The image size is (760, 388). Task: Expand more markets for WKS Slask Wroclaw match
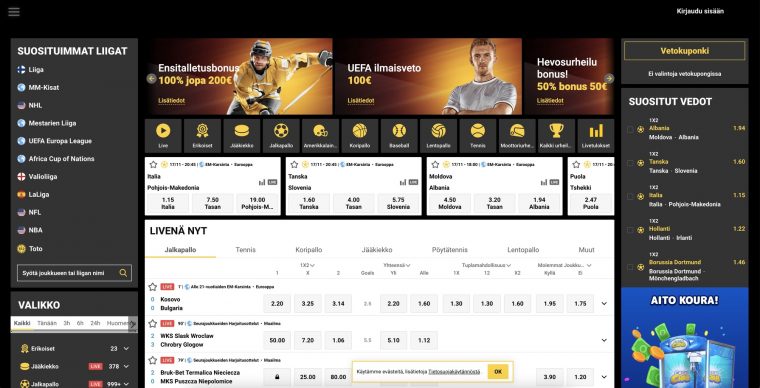click(604, 340)
